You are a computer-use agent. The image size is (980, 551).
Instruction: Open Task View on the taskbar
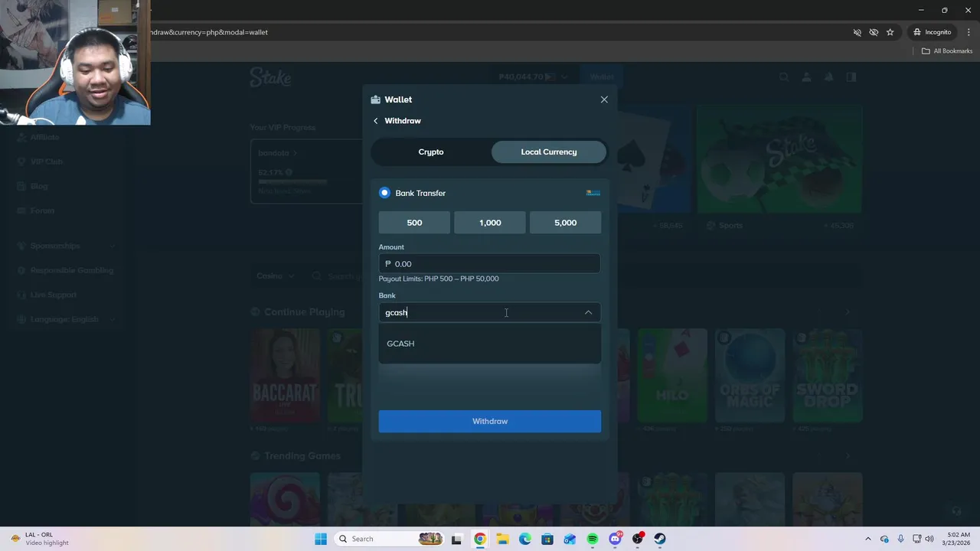(457, 539)
